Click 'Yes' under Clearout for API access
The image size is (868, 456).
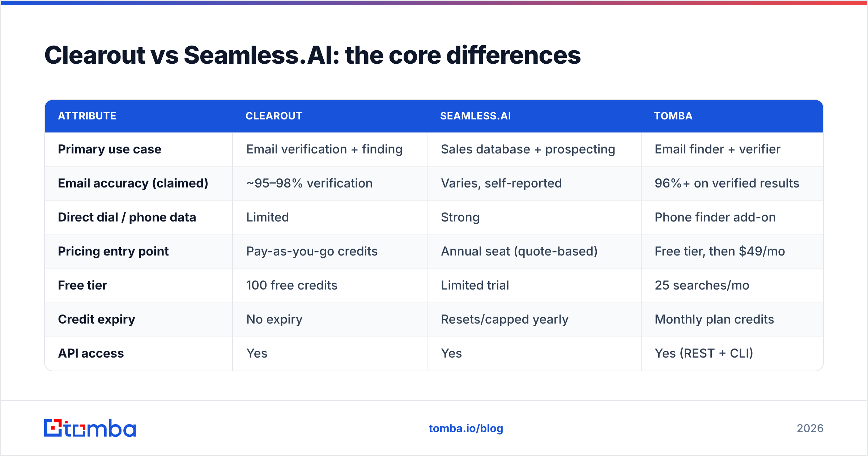(x=257, y=353)
